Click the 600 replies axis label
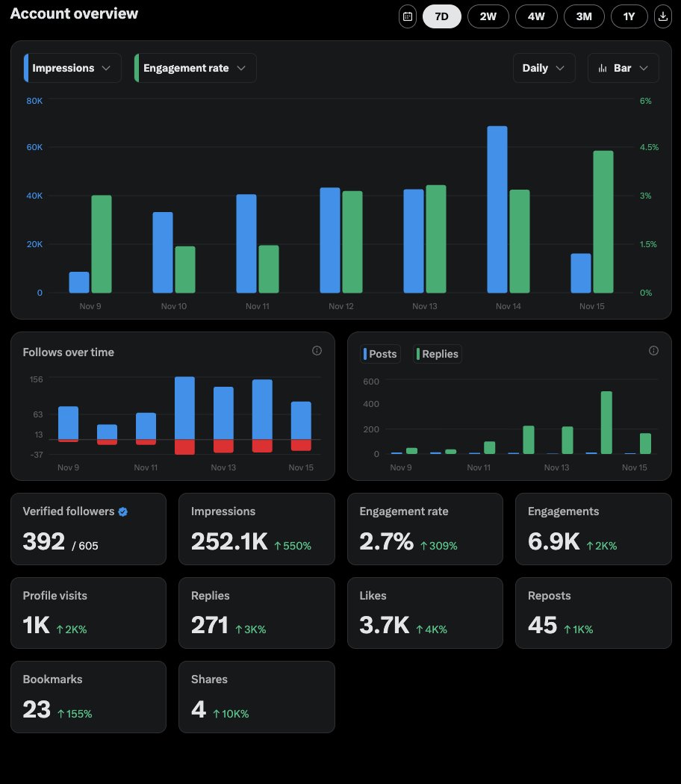The image size is (681, 784). coord(371,382)
